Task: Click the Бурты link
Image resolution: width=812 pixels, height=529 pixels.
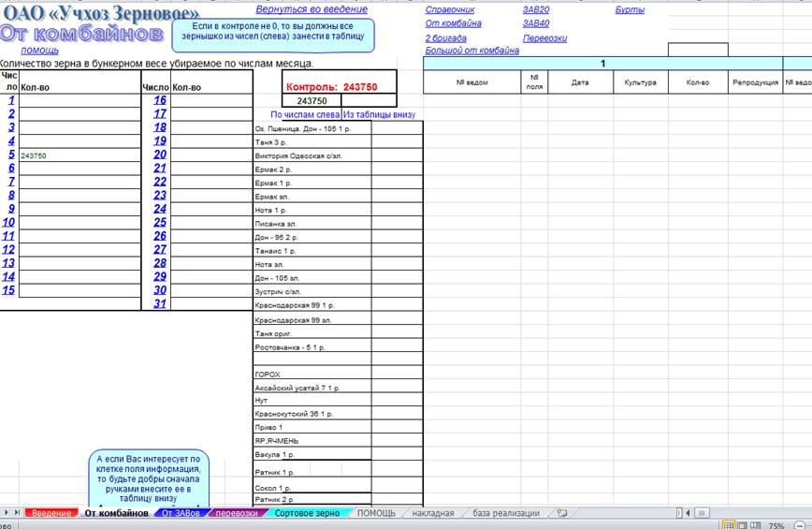Action: click(630, 9)
